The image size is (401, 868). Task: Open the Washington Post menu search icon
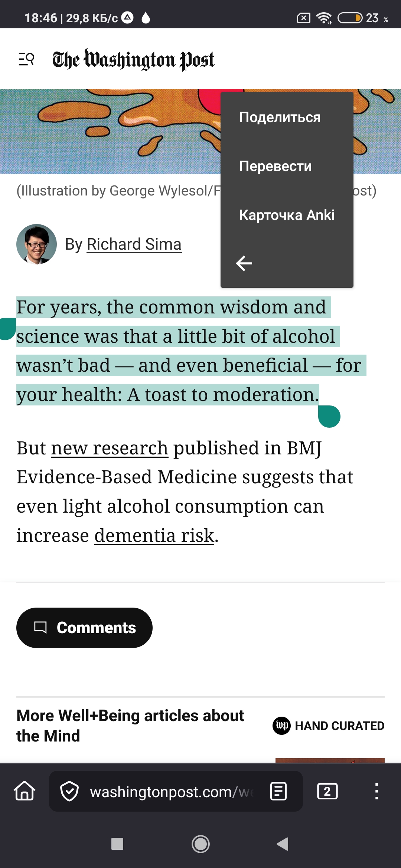26,59
